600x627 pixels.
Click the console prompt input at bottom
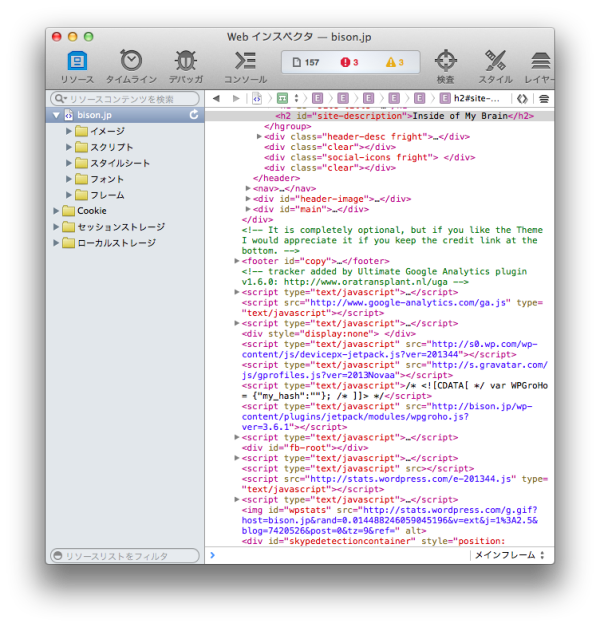[340, 555]
